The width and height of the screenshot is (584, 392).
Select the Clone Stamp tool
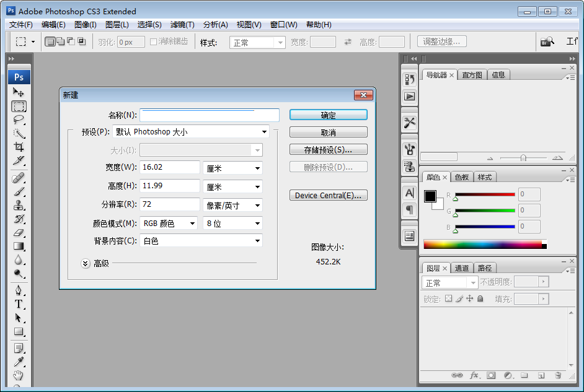(19, 205)
